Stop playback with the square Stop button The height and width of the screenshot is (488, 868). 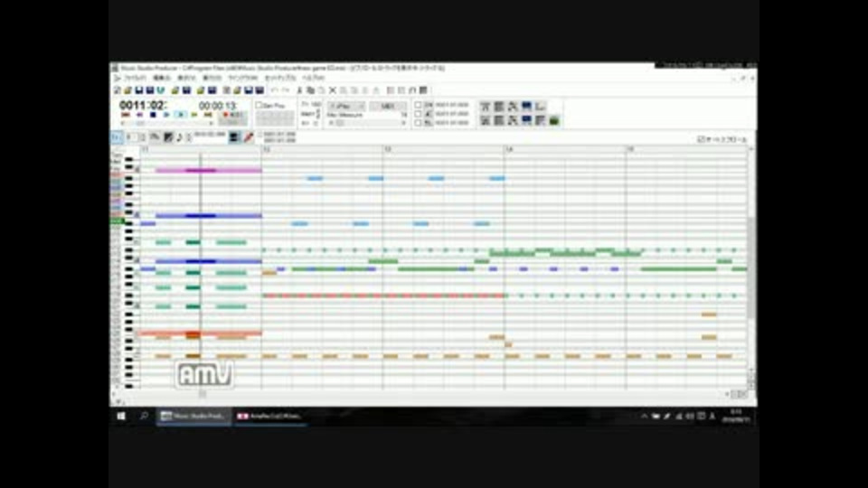pyautogui.click(x=154, y=115)
